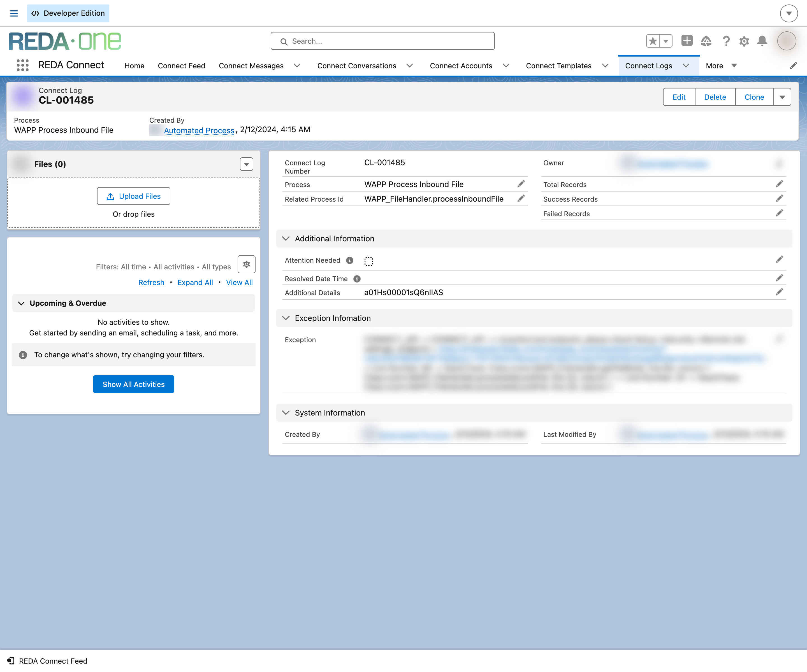Open the favorites list dropdown arrow

(x=665, y=41)
